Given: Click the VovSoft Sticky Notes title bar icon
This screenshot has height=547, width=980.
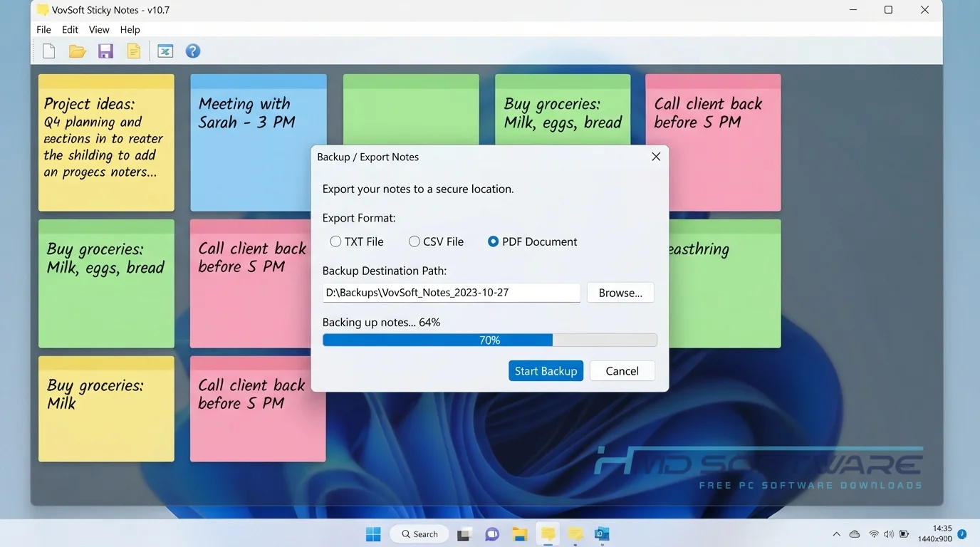Looking at the screenshot, I should (x=43, y=10).
